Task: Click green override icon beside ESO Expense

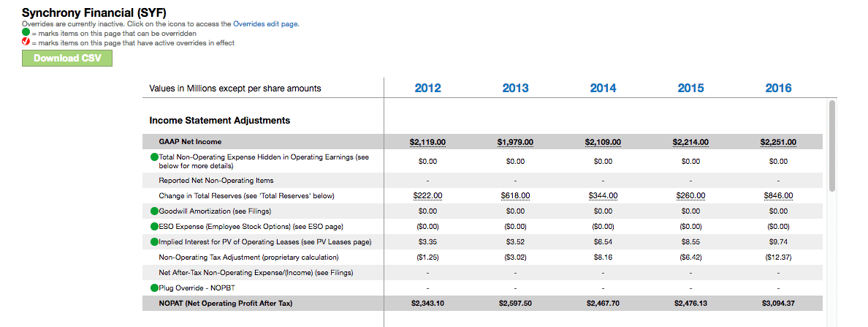Action: pos(154,227)
